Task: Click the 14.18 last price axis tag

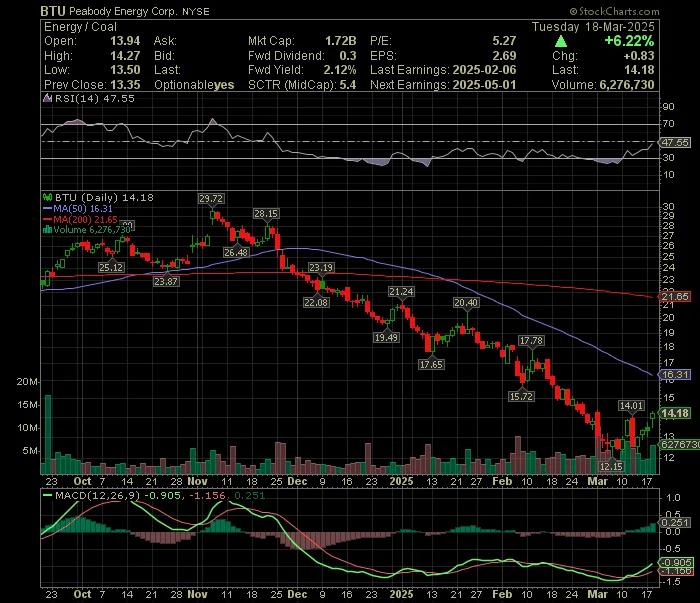Action: coord(675,413)
